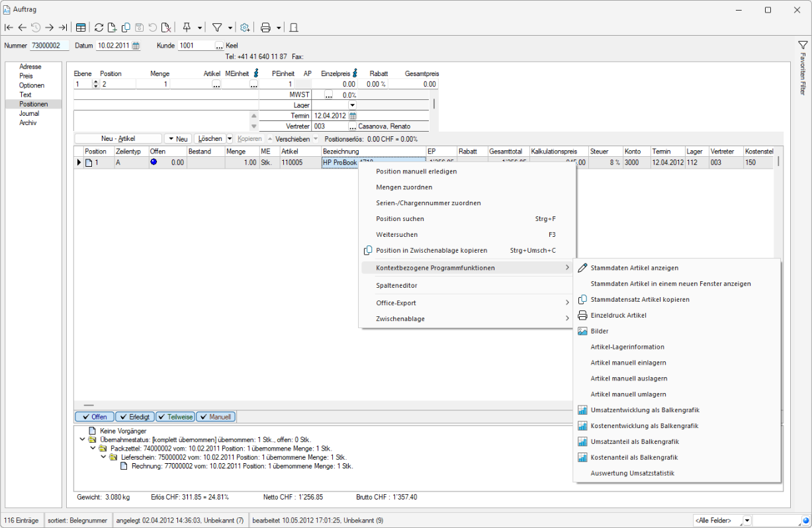This screenshot has height=528, width=812.
Task: Click the Löschen button
Action: [209, 139]
